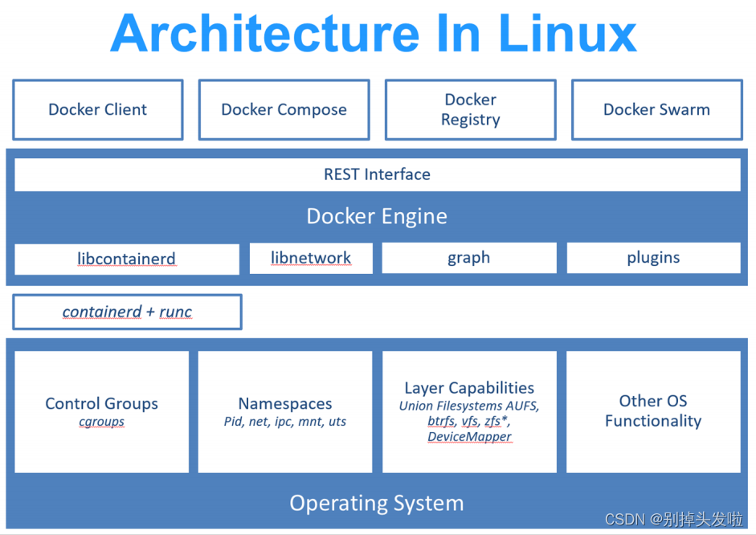Select the graph block
The height and width of the screenshot is (535, 756).
pos(469,258)
